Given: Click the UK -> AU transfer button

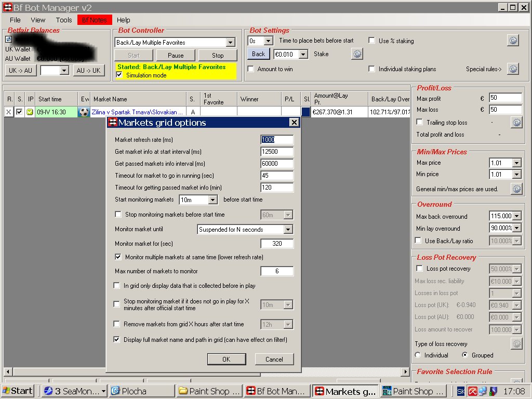Looking at the screenshot, I should [20, 70].
